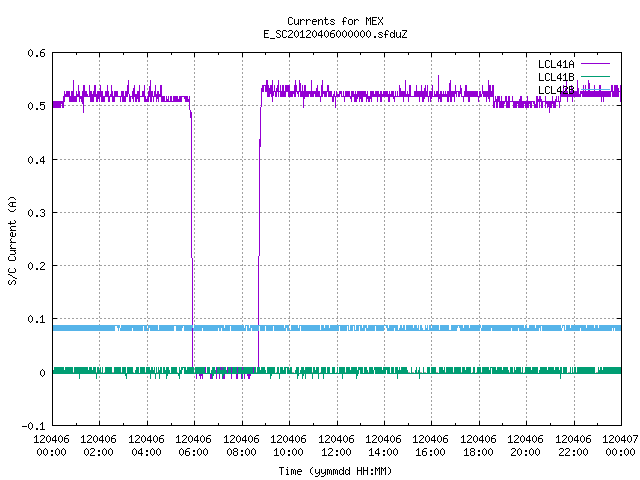Screen dimensions: 640x480
Task: Click the 0 y-axis tick label
Action: coord(42,373)
